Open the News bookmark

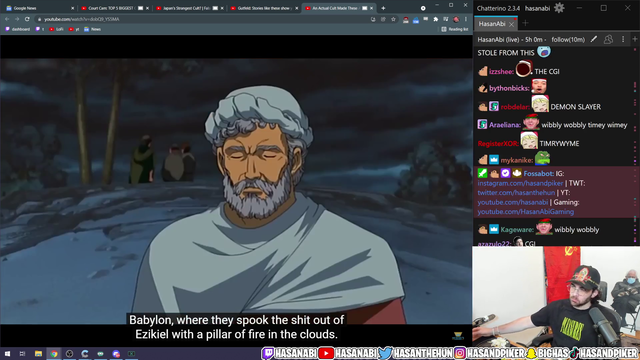pyautogui.click(x=92, y=29)
